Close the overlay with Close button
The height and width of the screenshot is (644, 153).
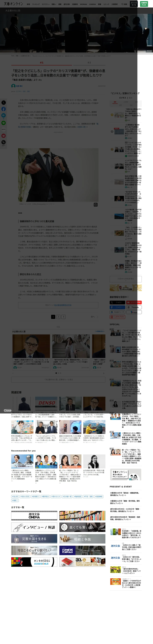click(7, 411)
